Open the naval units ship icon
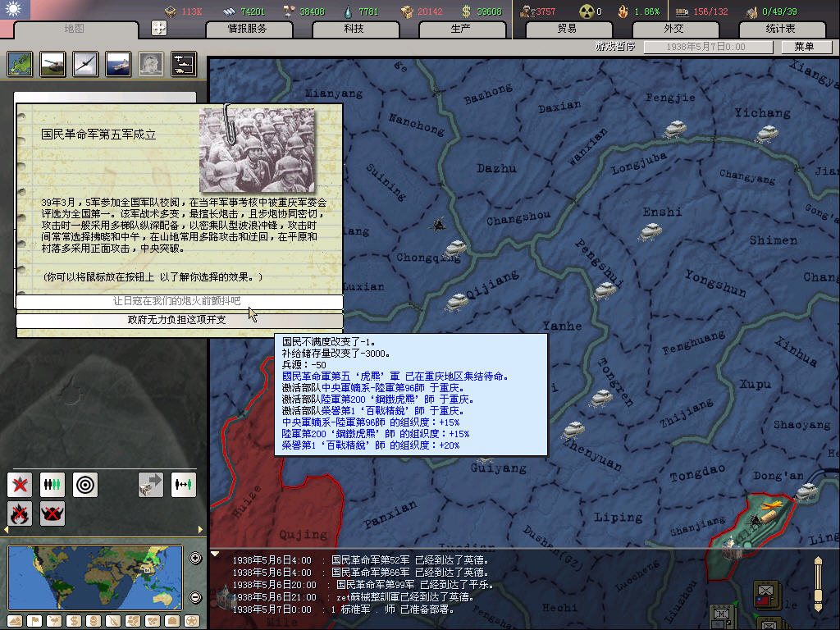Image resolution: width=840 pixels, height=630 pixels. coord(118,63)
